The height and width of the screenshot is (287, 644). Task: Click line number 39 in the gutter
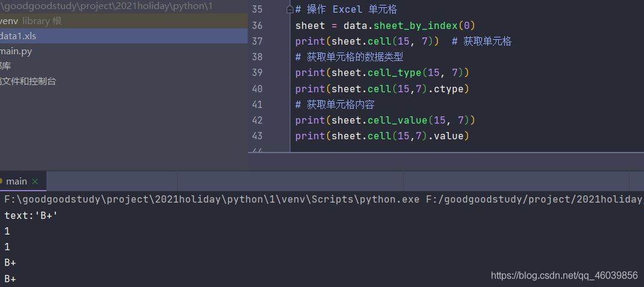257,72
